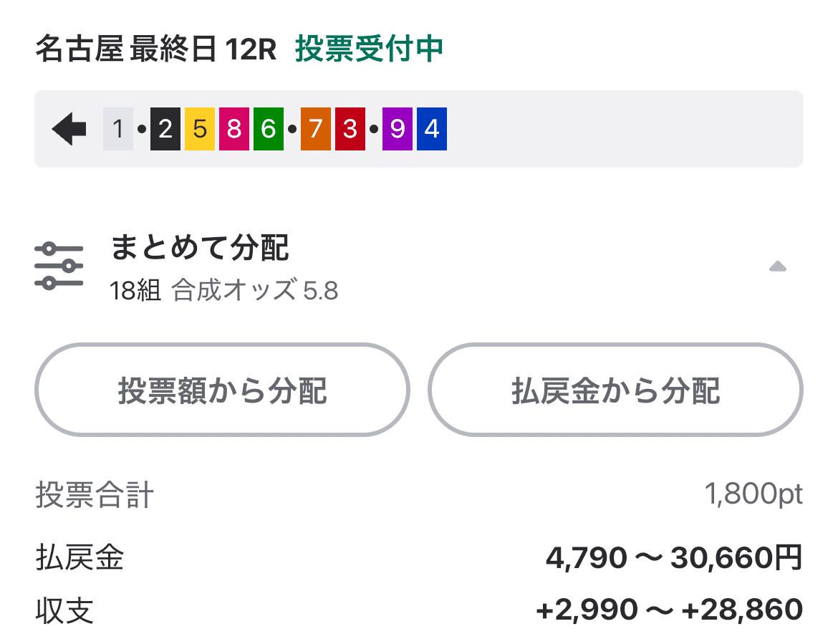Select the black number 2 badge

pyautogui.click(x=165, y=129)
